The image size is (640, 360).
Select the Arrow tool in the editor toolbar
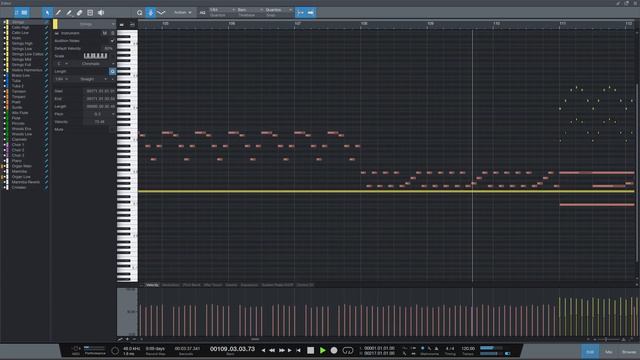pyautogui.click(x=47, y=13)
